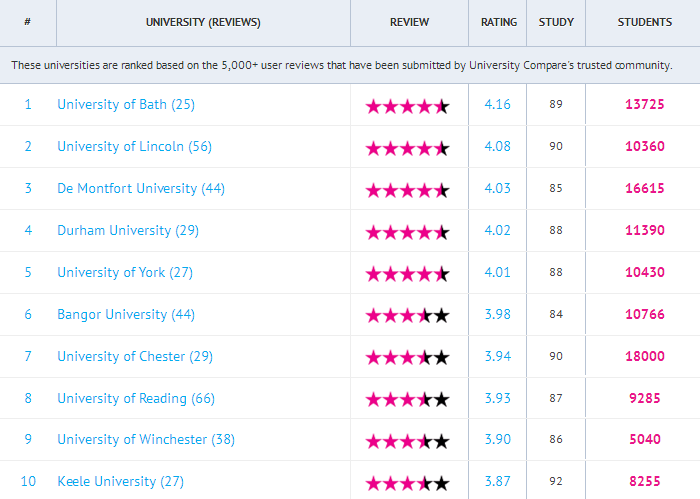Click the RATING column header

coord(498,22)
